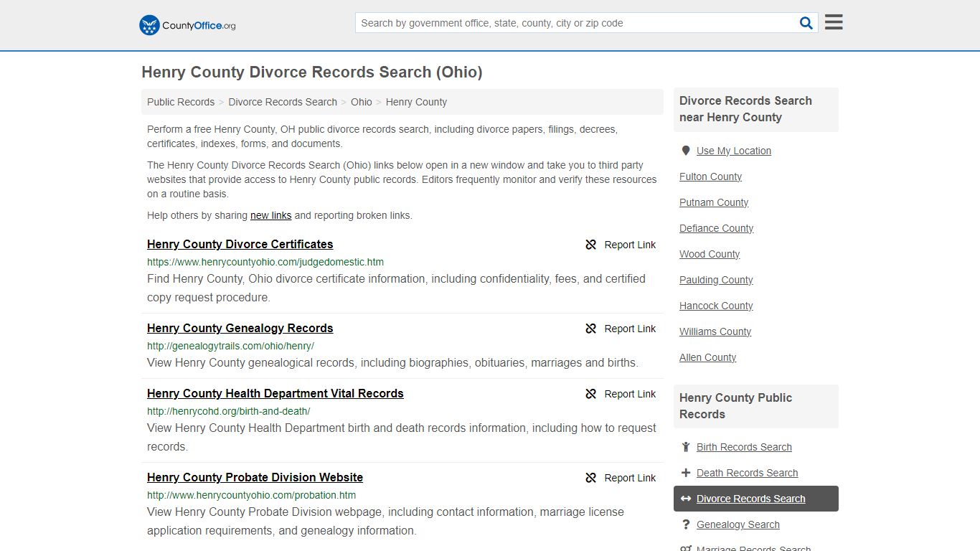Select Williams County
The image size is (980, 551).
(715, 331)
